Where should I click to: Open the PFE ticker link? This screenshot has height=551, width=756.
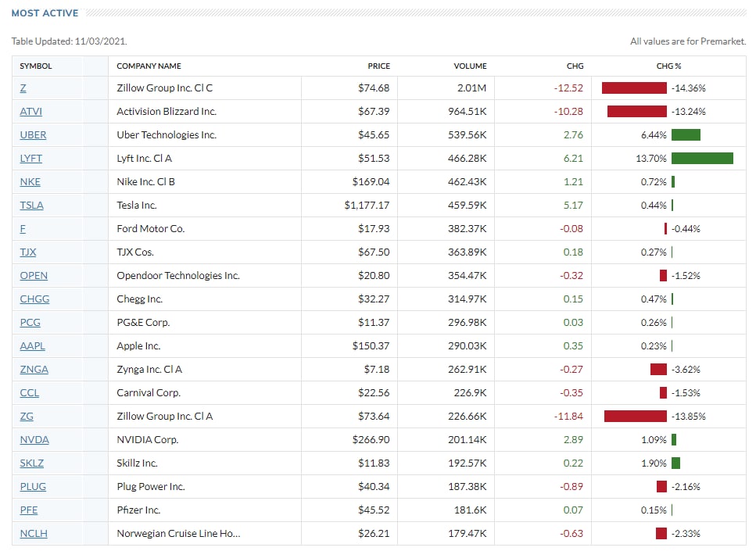tap(28, 510)
